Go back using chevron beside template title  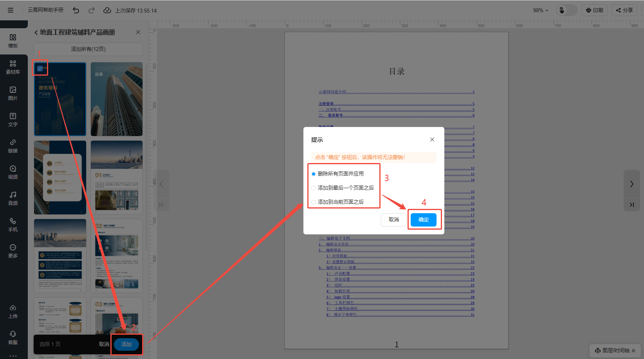[36, 33]
